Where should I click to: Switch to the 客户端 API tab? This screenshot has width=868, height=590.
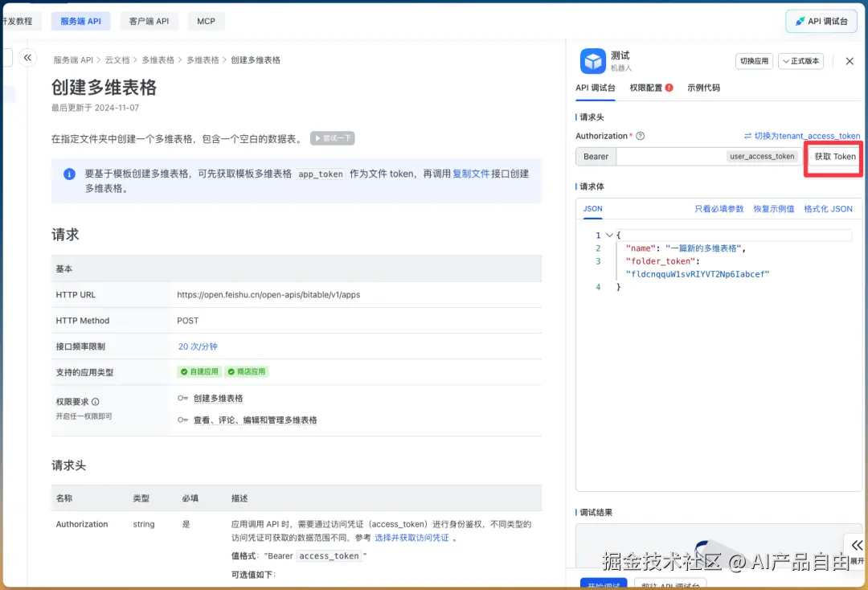click(x=149, y=21)
